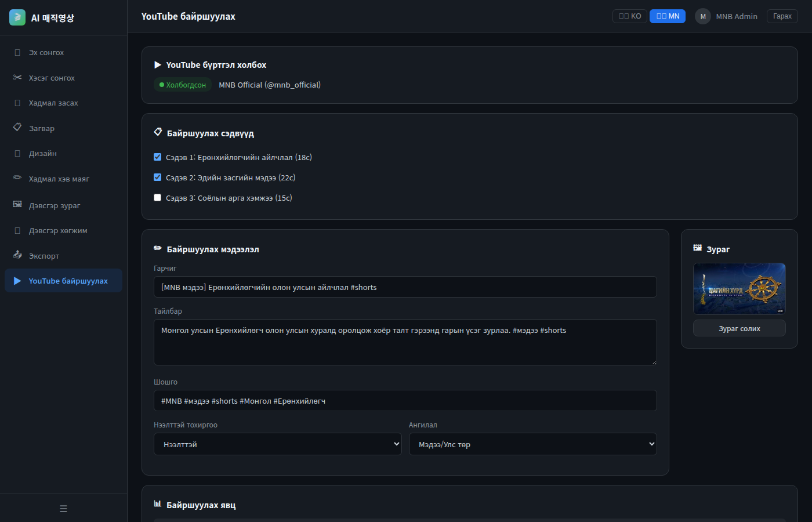Image resolution: width=812 pixels, height=522 pixels.
Task: Open Хадмал засах menu item
Action: pyautogui.click(x=64, y=103)
